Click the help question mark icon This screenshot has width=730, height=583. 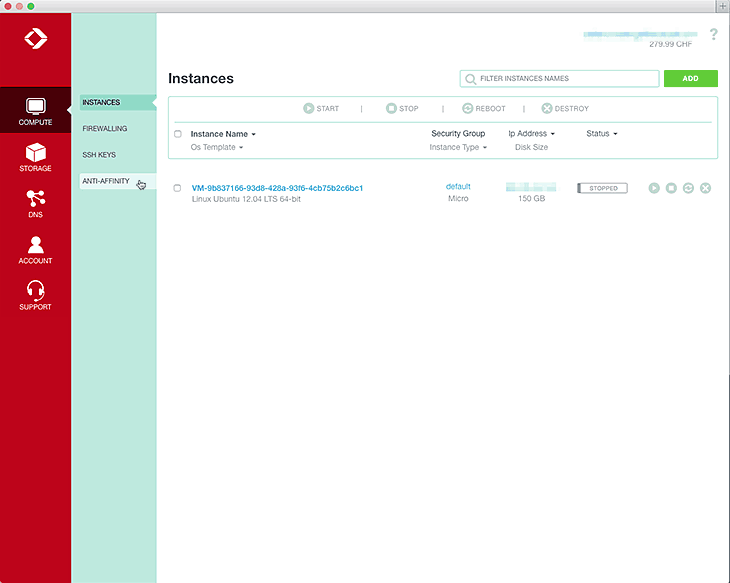[x=713, y=35]
